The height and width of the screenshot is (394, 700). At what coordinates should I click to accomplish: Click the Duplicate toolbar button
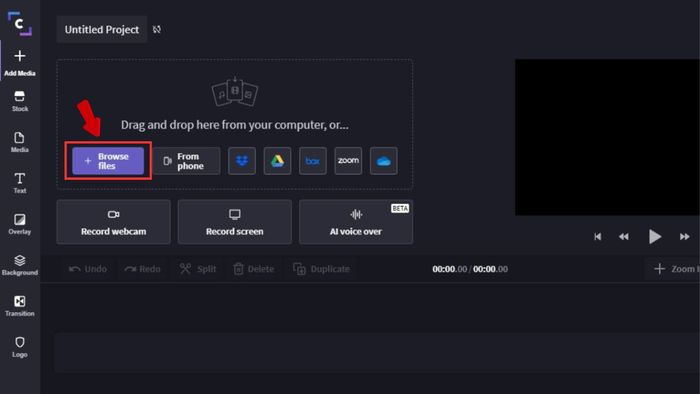click(x=321, y=269)
